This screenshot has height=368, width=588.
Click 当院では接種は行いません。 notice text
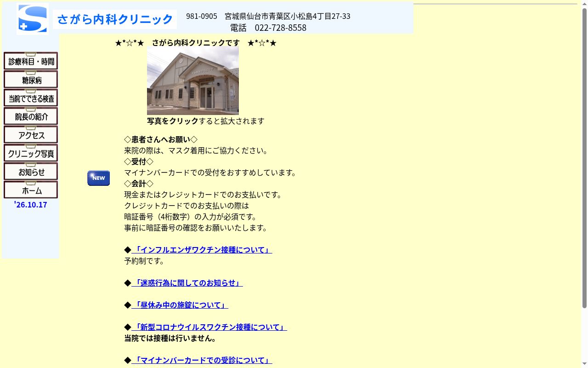[x=171, y=338]
